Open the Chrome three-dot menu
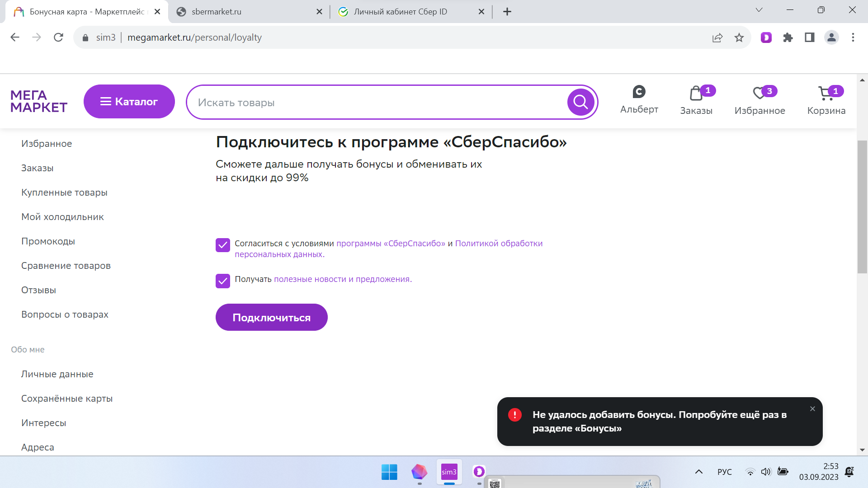This screenshot has height=488, width=868. pos(853,38)
